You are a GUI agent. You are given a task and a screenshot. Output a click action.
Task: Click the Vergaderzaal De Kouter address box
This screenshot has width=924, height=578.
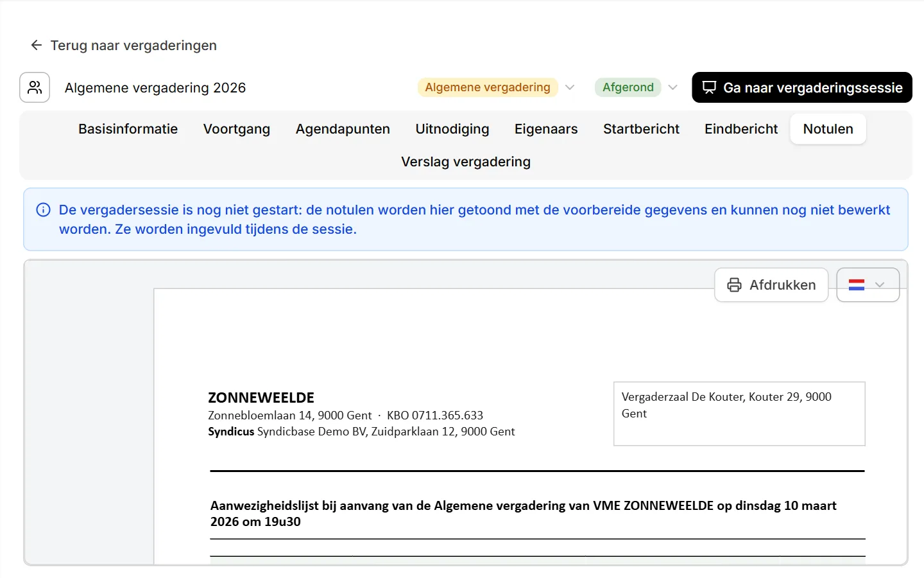tap(739, 414)
